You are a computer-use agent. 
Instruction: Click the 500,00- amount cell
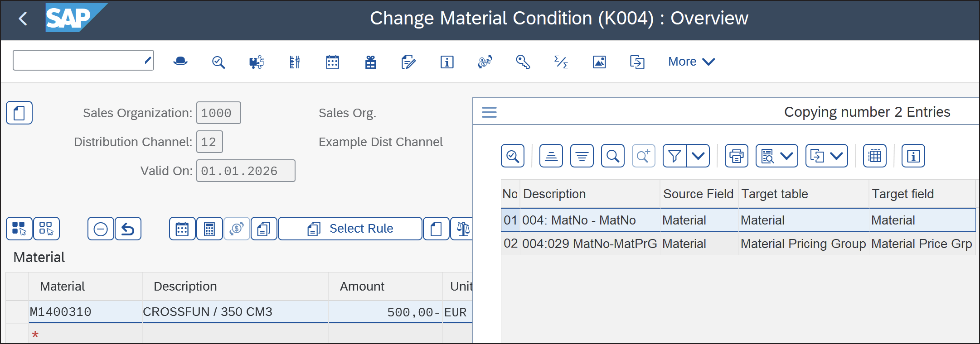[x=385, y=312]
